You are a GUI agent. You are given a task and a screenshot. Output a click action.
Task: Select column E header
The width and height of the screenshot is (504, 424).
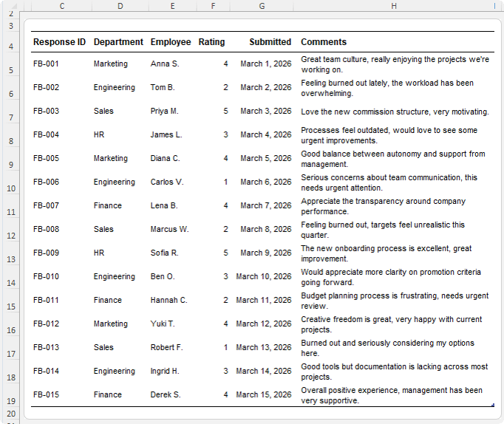[173, 6]
